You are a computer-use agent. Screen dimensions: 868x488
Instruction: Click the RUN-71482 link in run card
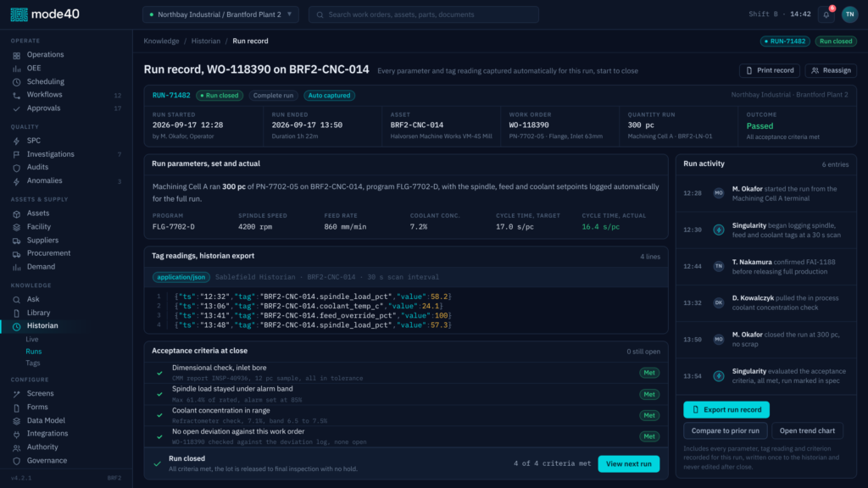tap(171, 95)
